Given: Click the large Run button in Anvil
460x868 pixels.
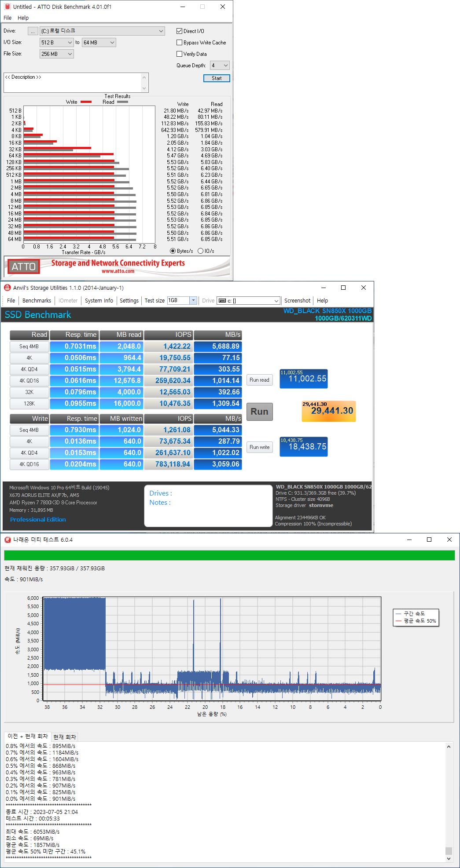Looking at the screenshot, I should click(259, 412).
